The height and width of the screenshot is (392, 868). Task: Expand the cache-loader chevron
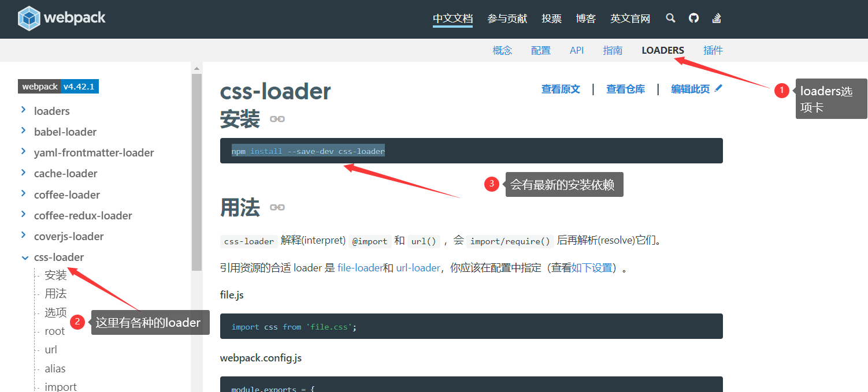(24, 172)
